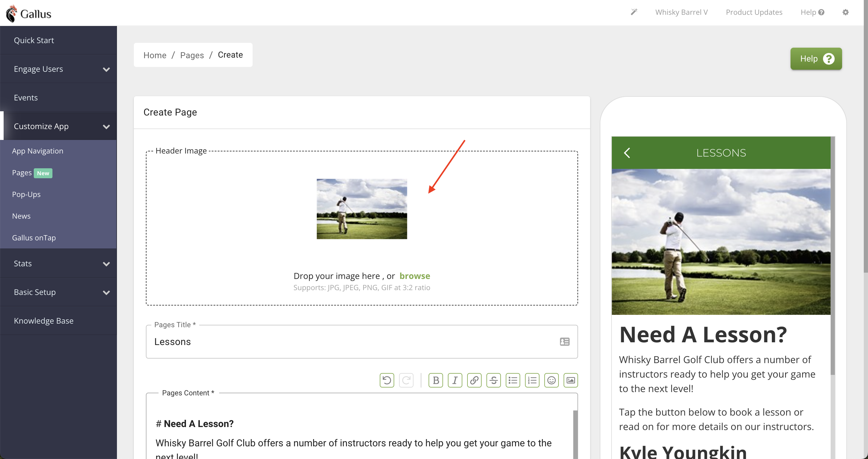Open Knowledge Base in sidebar
Image resolution: width=868 pixels, height=459 pixels.
[59, 321]
